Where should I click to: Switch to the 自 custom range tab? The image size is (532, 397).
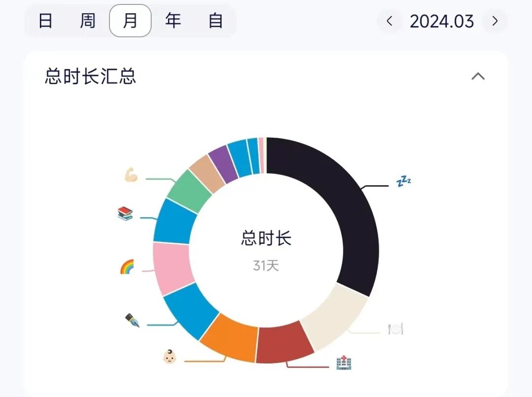216,21
